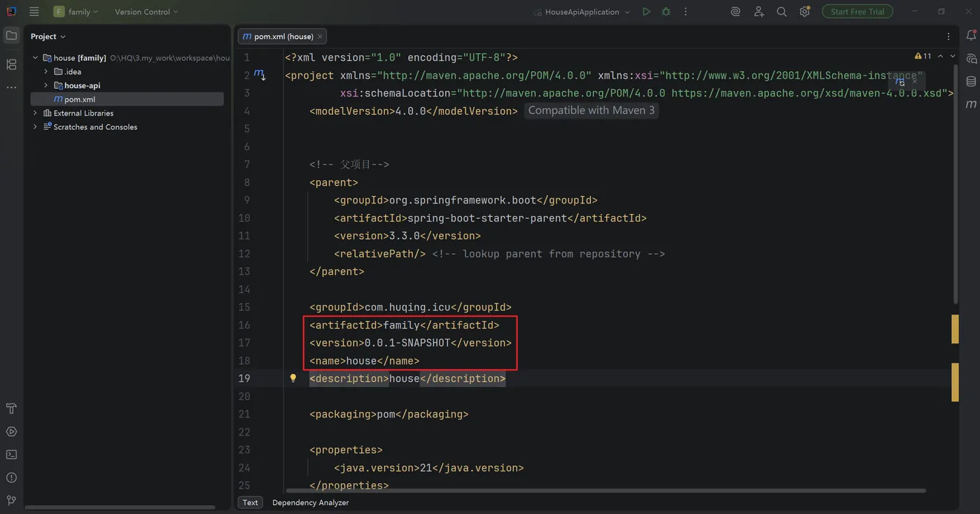
Task: Open the Structure tool window icon
Action: 11,64
